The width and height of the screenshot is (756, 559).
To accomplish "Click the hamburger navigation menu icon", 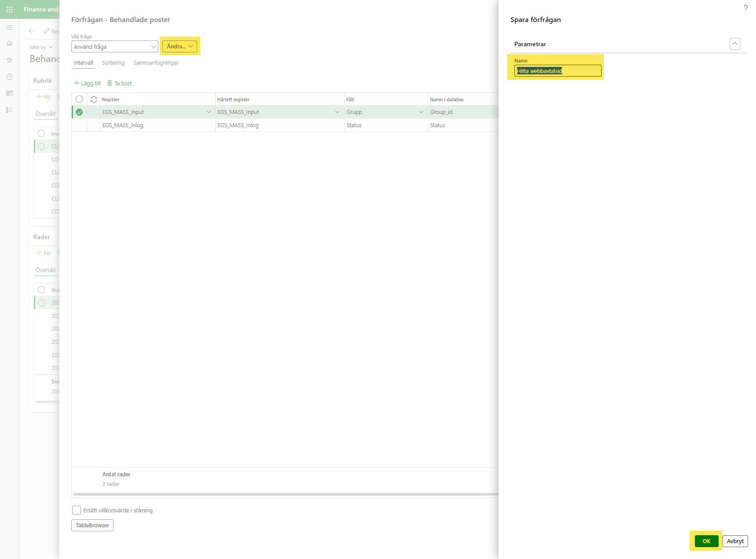I will tap(9, 28).
